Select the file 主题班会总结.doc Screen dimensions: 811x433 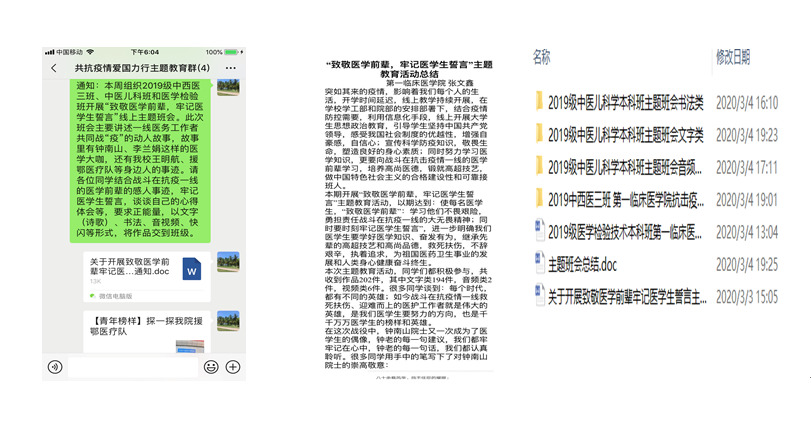pos(589,264)
